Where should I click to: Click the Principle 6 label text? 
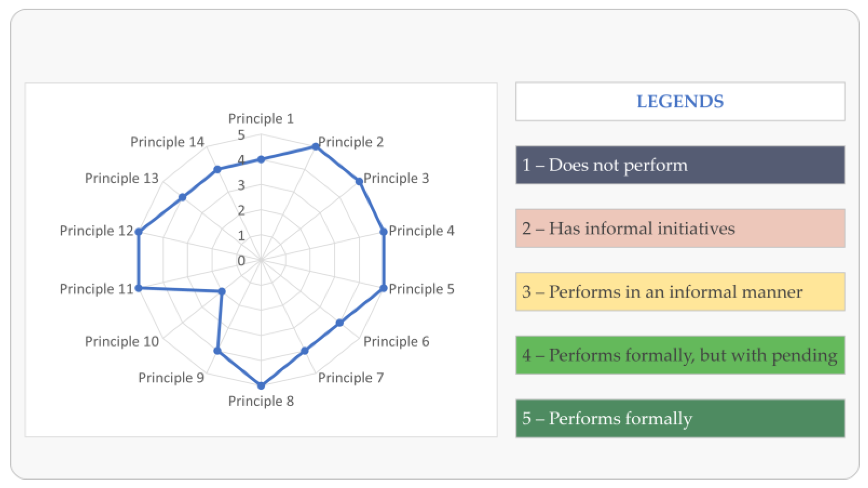[396, 342]
